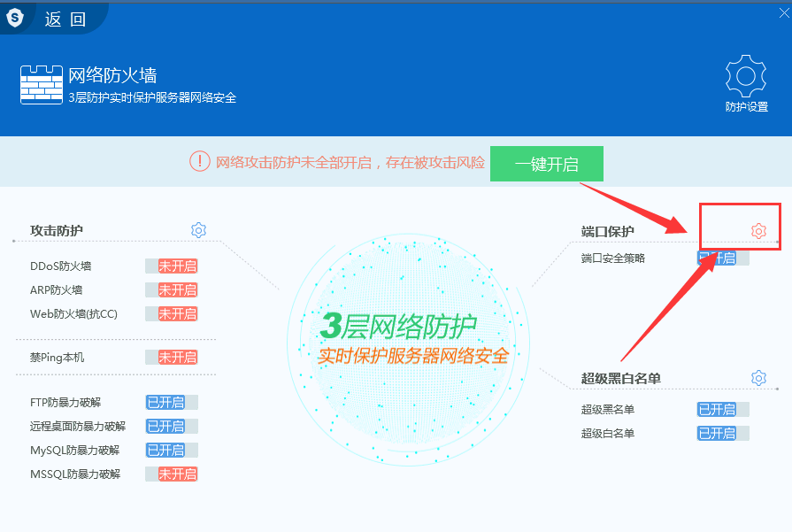Enable the MSSQL防暴力破解 toggle
This screenshot has height=532, width=792.
pos(172,474)
